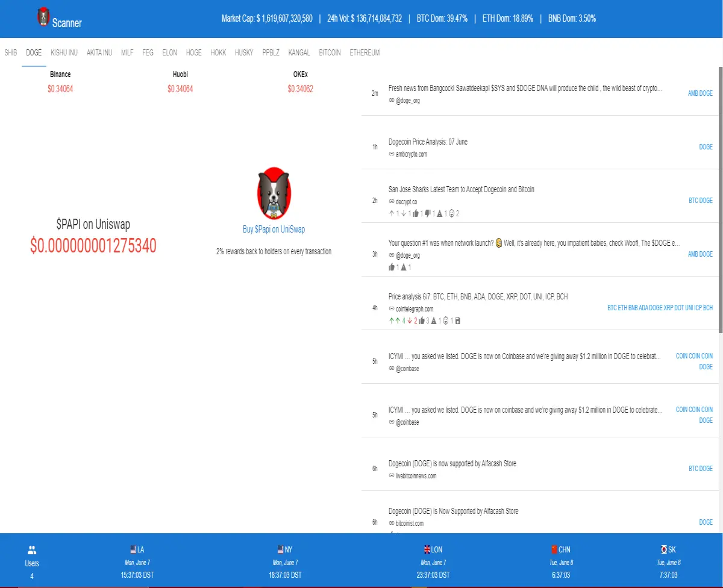Click the South Korea flag next to SK
The width and height of the screenshot is (723, 588).
coord(664,549)
